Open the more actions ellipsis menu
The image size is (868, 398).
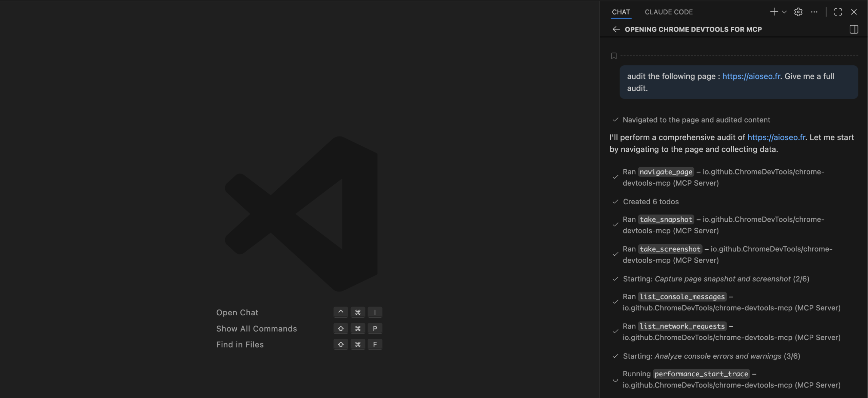[x=814, y=12]
